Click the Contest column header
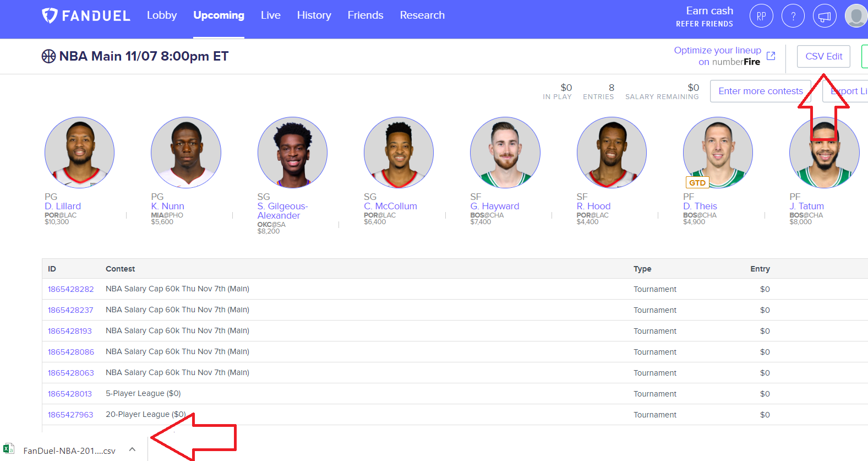 (121, 269)
